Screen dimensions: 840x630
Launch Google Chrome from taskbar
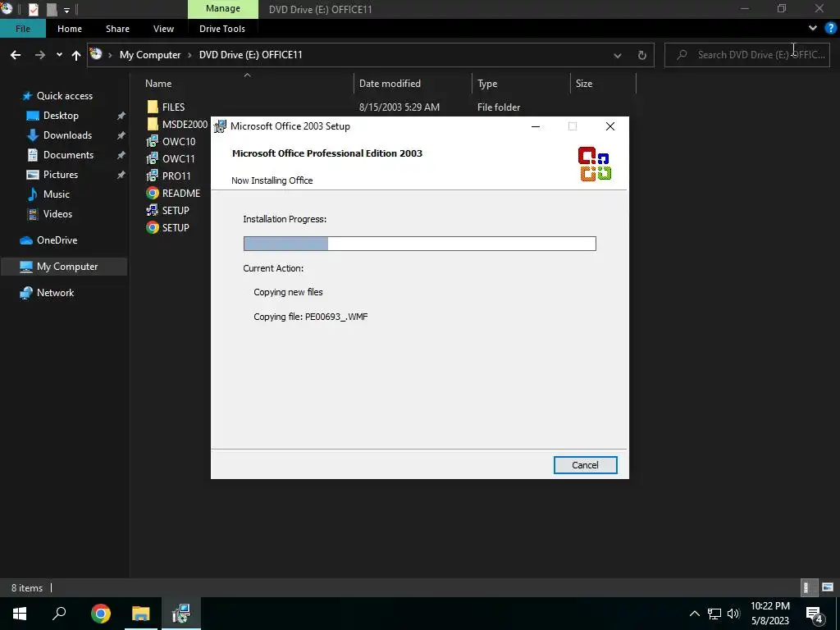click(x=100, y=614)
